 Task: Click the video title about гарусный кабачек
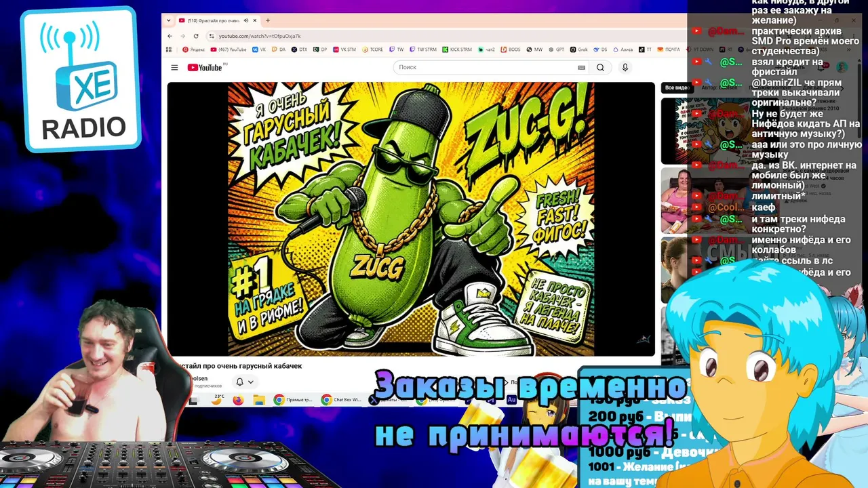(239, 366)
